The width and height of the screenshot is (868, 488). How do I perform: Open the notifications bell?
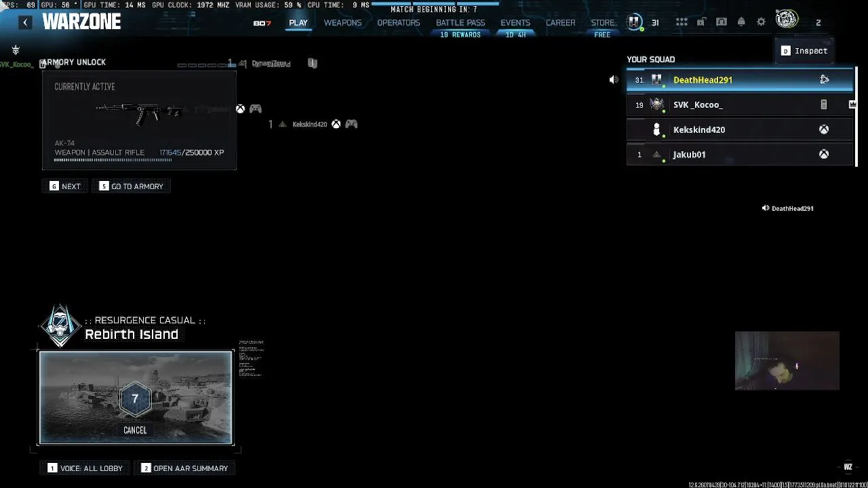tap(741, 22)
